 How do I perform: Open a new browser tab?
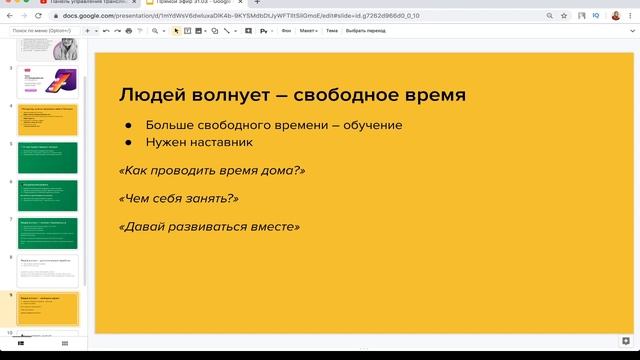pyautogui.click(x=257, y=2)
